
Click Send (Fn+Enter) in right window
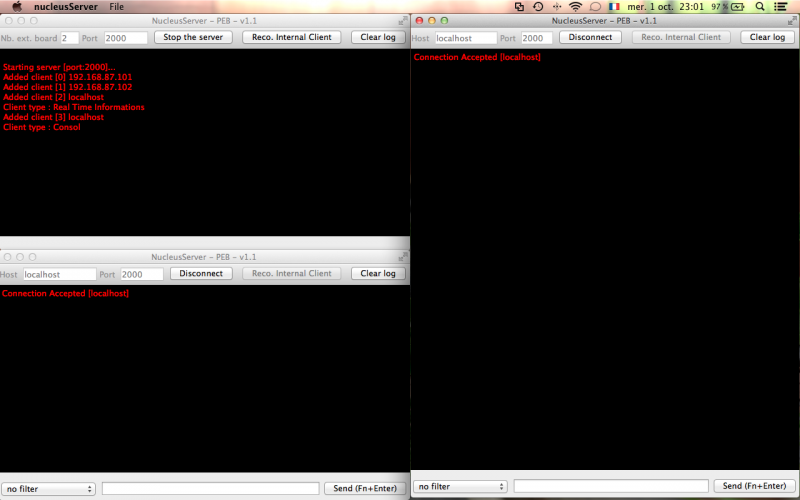[755, 486]
